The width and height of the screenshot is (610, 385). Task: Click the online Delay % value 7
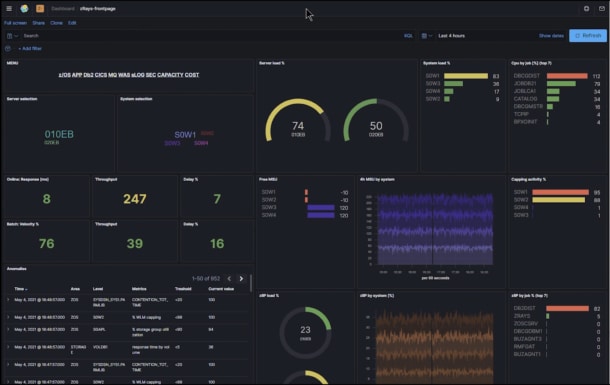pyautogui.click(x=217, y=199)
